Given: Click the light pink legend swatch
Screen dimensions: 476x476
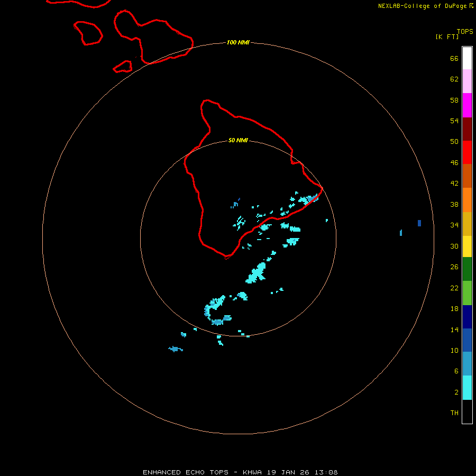Looking at the screenshot, I should pyautogui.click(x=467, y=81).
